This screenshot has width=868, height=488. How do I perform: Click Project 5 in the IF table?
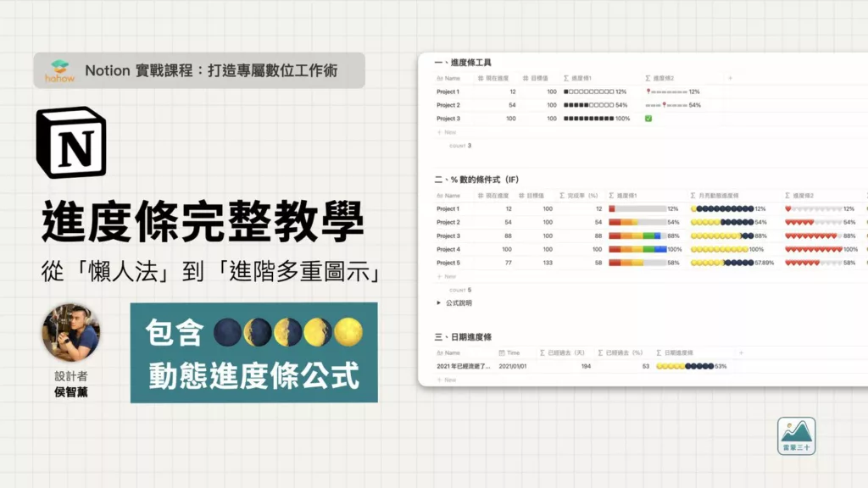[448, 263]
